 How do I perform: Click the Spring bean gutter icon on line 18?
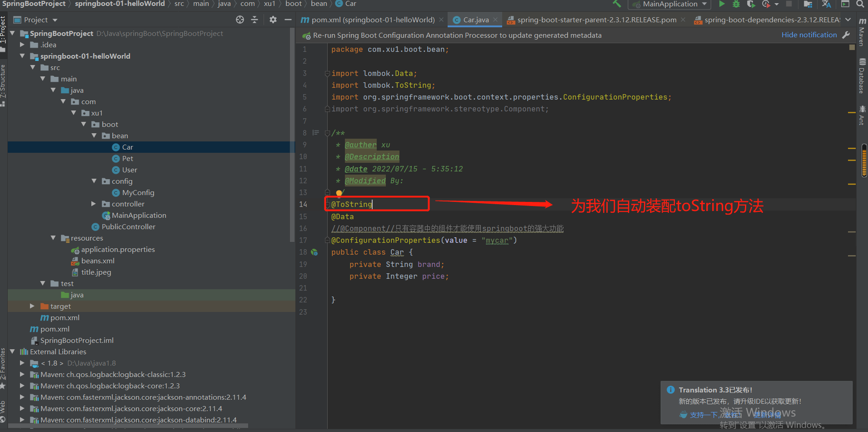[x=314, y=252]
